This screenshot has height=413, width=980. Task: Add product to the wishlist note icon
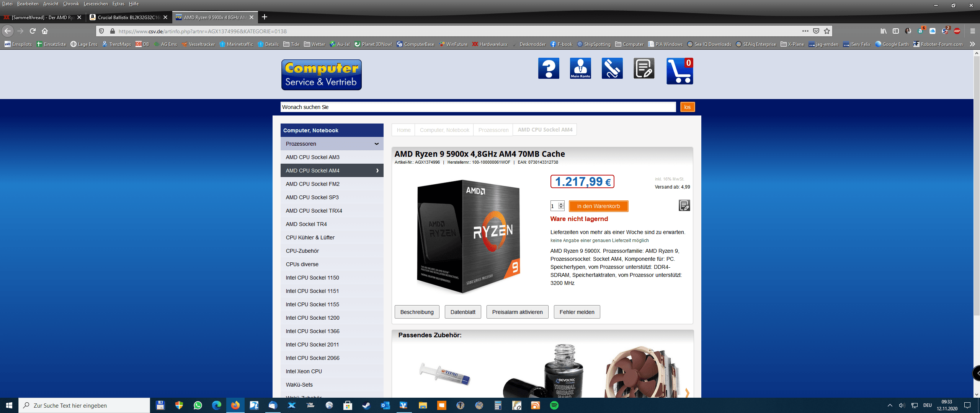click(684, 205)
